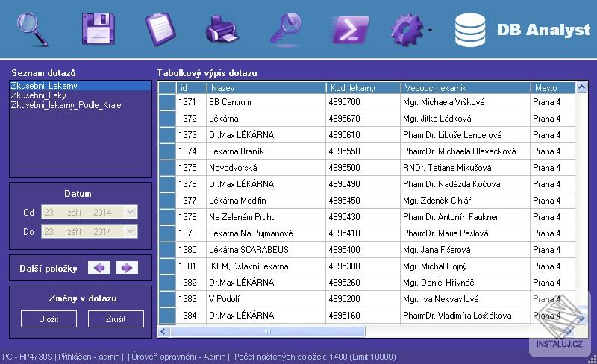Click cell Lékárna Medifin
The height and width of the screenshot is (364, 597).
266,201
